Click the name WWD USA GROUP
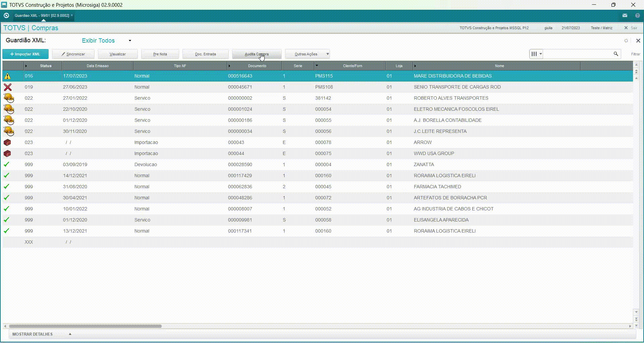The height and width of the screenshot is (343, 644). 434,154
